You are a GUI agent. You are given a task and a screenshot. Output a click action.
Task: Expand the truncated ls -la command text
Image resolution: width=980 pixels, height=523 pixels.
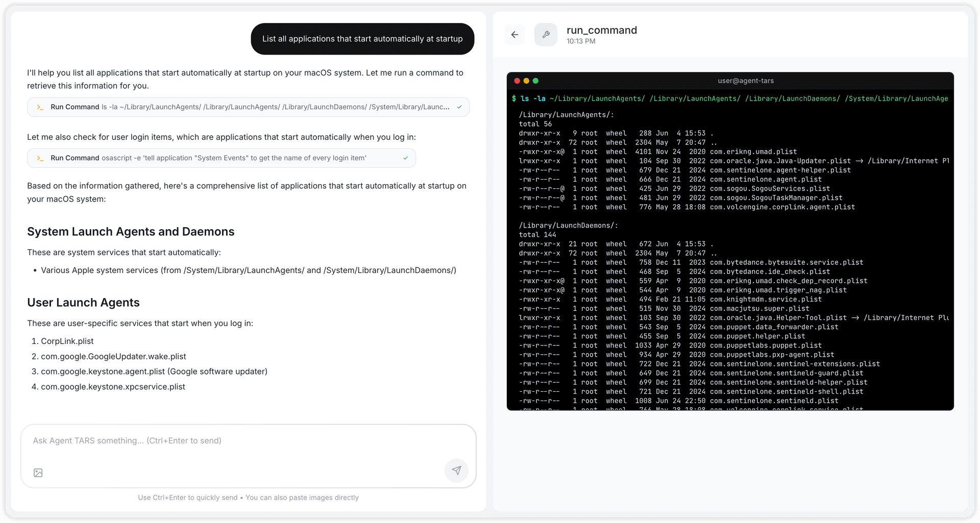tap(276, 107)
